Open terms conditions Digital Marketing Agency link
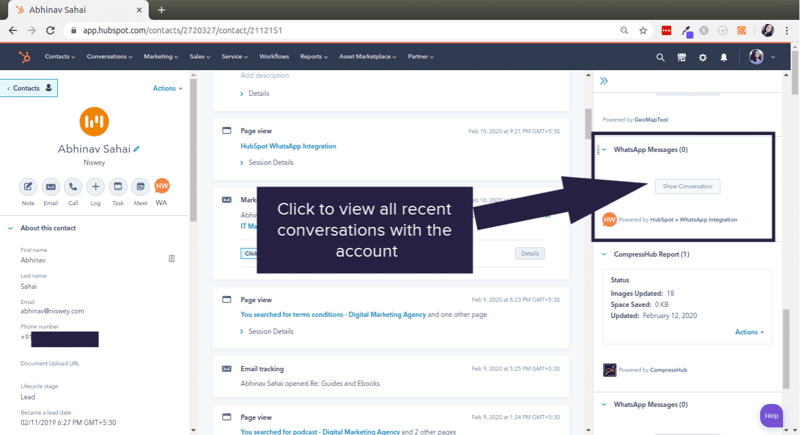 (x=333, y=315)
